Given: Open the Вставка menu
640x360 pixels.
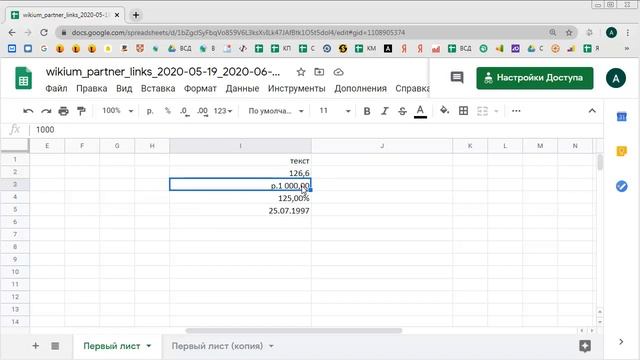Looking at the screenshot, I should coord(158,89).
